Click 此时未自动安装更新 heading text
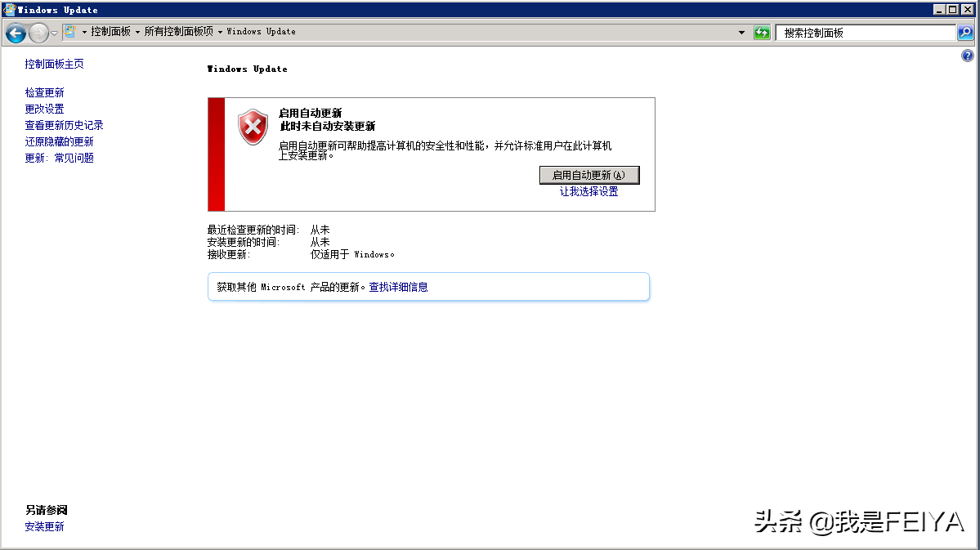Screen dimensions: 980x550 point(328,126)
